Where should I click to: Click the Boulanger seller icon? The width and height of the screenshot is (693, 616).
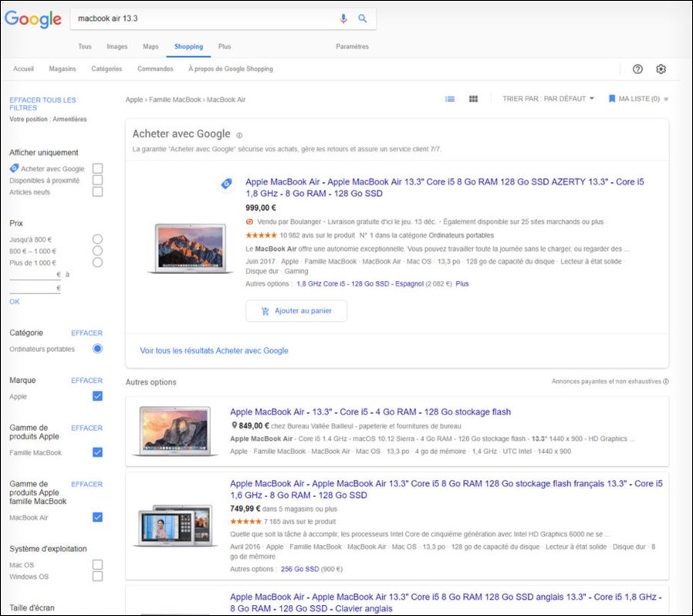click(x=249, y=222)
